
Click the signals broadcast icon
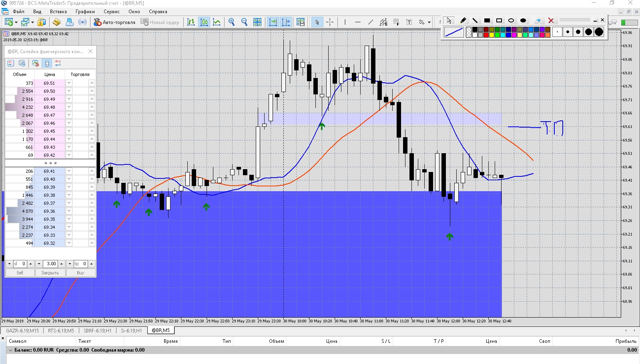[x=82, y=22]
